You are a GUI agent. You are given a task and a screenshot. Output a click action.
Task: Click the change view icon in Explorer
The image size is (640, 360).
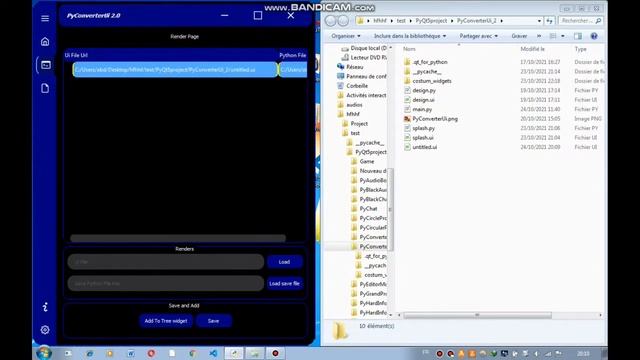point(553,36)
